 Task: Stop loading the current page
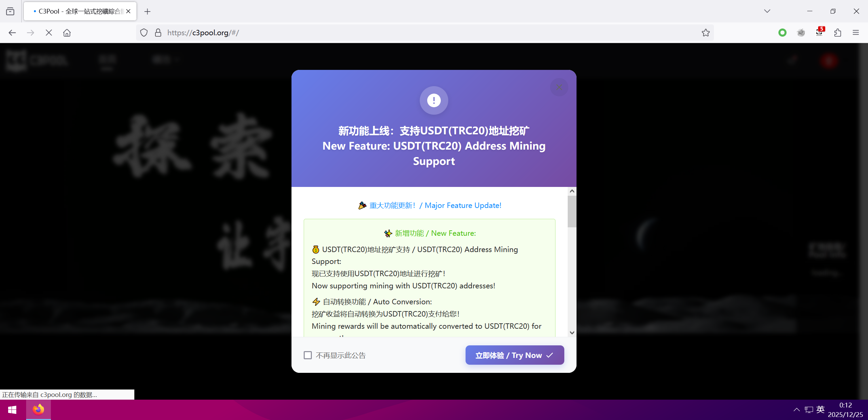pyautogui.click(x=49, y=33)
